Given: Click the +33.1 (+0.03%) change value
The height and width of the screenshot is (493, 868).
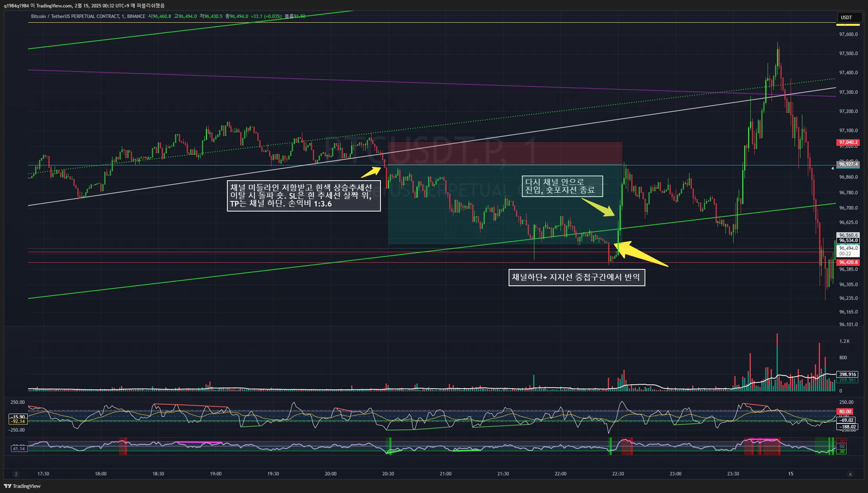Looking at the screenshot, I should [x=266, y=16].
